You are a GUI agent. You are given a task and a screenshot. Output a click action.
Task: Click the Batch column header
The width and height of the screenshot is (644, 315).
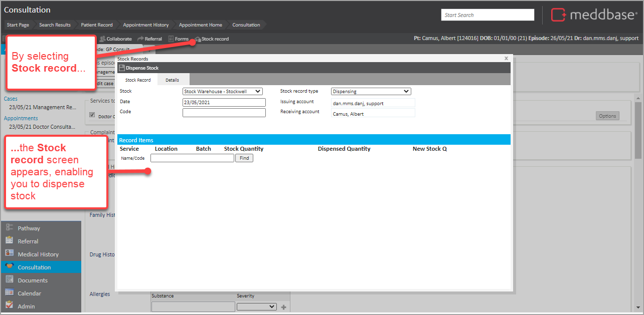point(204,149)
